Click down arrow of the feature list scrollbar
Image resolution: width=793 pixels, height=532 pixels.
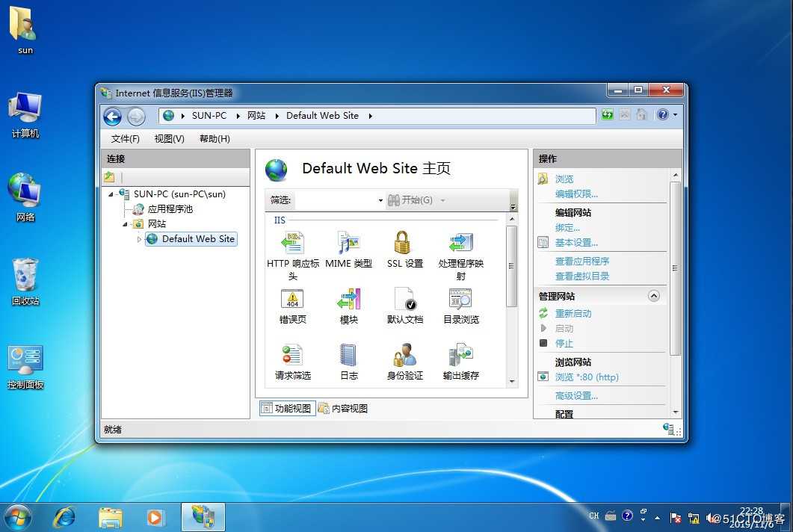[512, 382]
